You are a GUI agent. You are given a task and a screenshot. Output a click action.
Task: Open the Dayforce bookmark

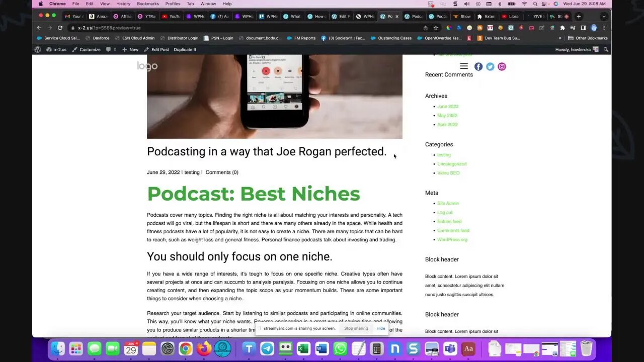click(97, 38)
